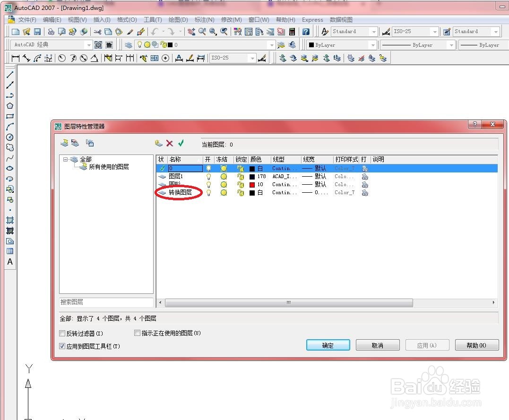
Task: Open Layer Properties Manager toolbar icon
Action: coord(128,45)
